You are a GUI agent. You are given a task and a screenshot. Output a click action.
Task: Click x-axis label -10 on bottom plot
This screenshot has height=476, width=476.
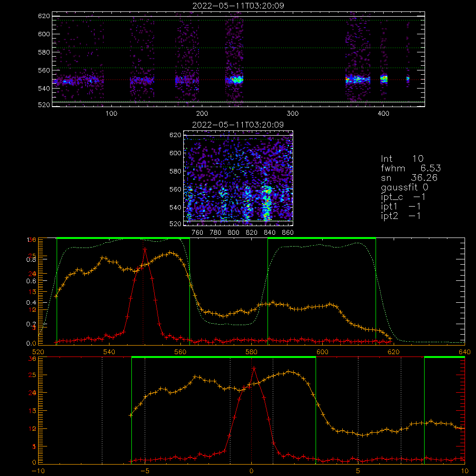[38, 471]
